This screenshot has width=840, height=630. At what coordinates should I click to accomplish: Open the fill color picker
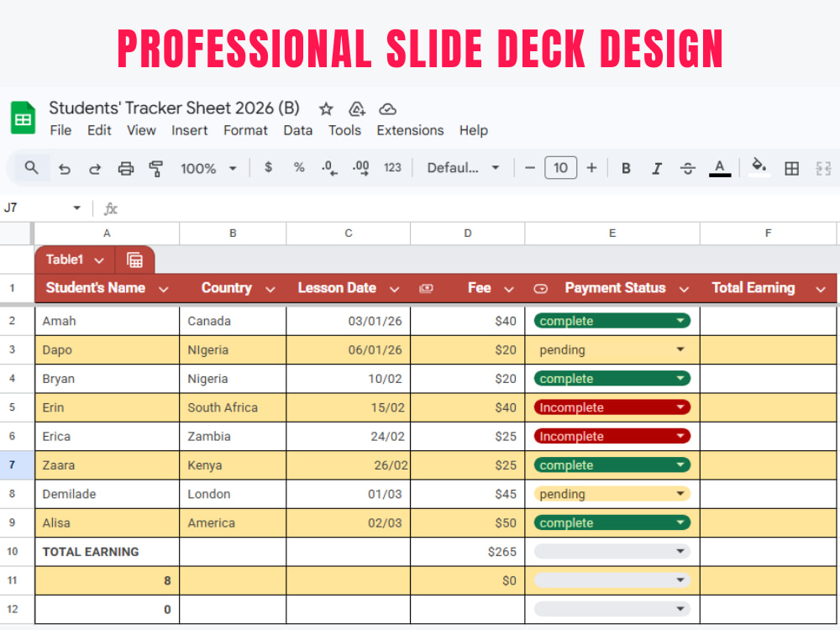(x=759, y=167)
